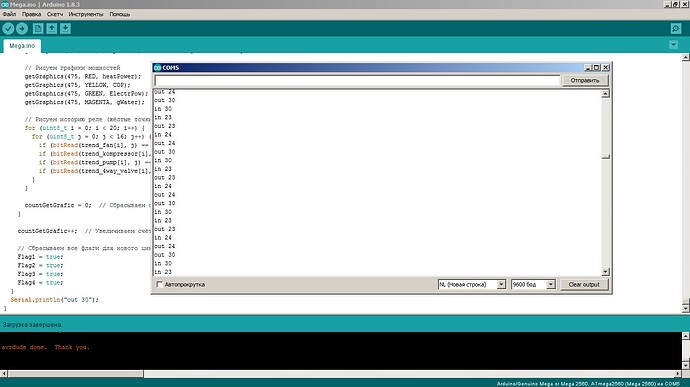
Task: Click the bitRead(trend_4way_valve[i] line
Action: (x=95, y=171)
